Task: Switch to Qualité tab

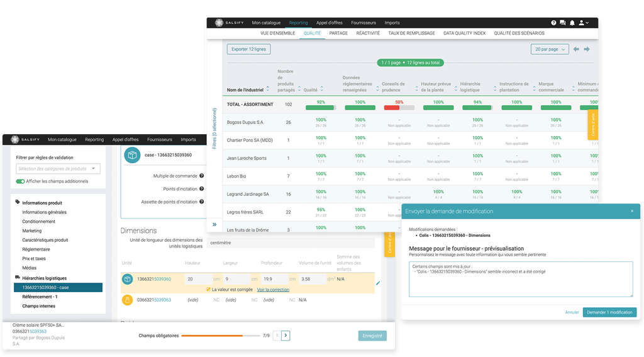Action: [x=312, y=33]
